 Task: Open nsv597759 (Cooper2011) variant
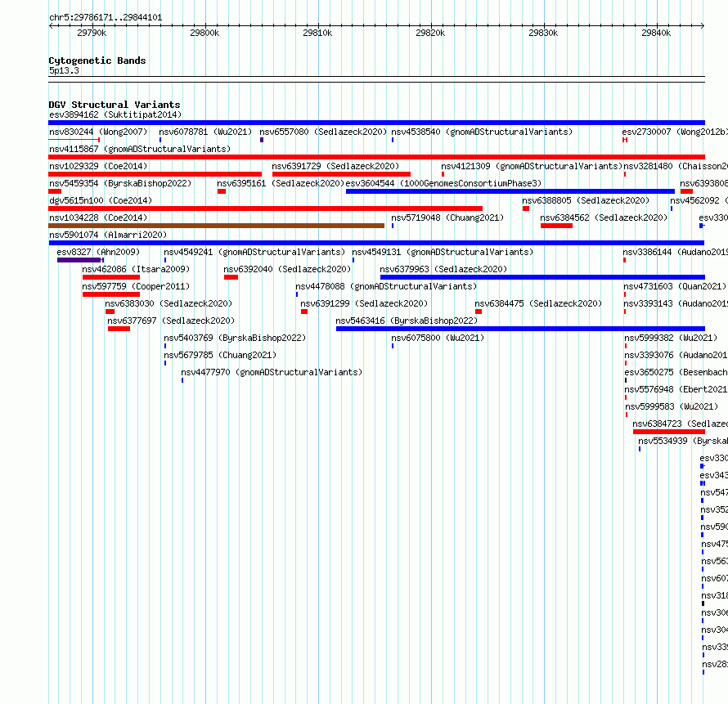[136, 286]
